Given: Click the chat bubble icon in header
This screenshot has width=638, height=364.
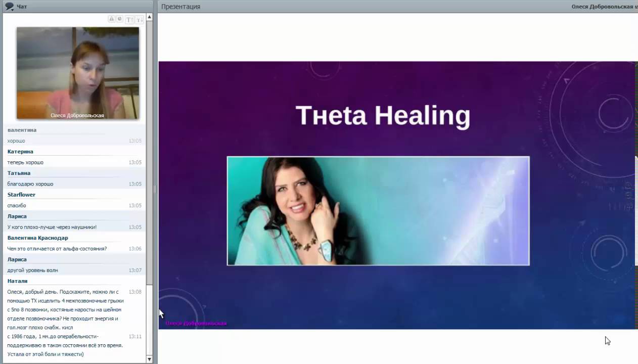Looking at the screenshot, I should 9,6.
